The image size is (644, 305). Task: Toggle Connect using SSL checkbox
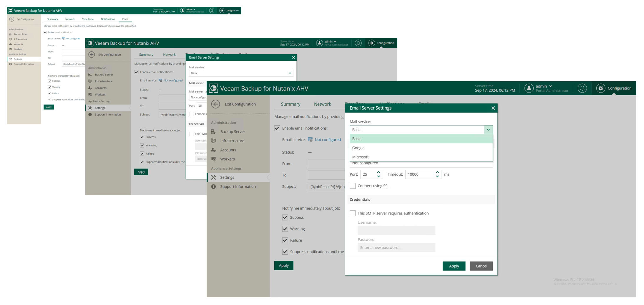click(x=353, y=186)
